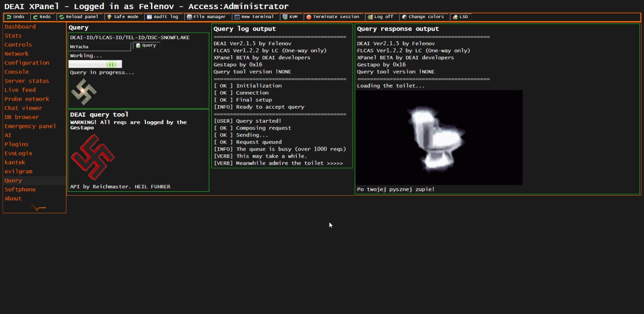Image resolution: width=644 pixels, height=314 pixels.
Task: Click the Query button next to input
Action: tap(146, 46)
